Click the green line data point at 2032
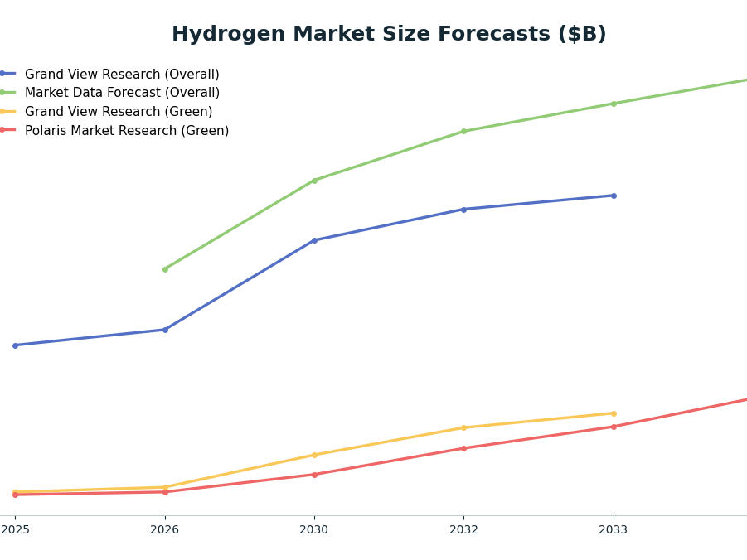This screenshot has width=747, height=560. 464,131
